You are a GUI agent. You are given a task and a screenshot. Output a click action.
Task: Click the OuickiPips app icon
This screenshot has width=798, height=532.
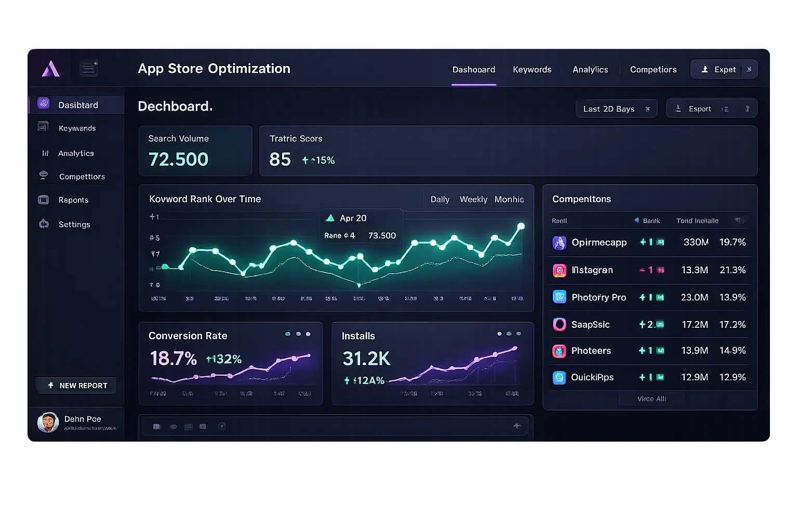tap(559, 378)
